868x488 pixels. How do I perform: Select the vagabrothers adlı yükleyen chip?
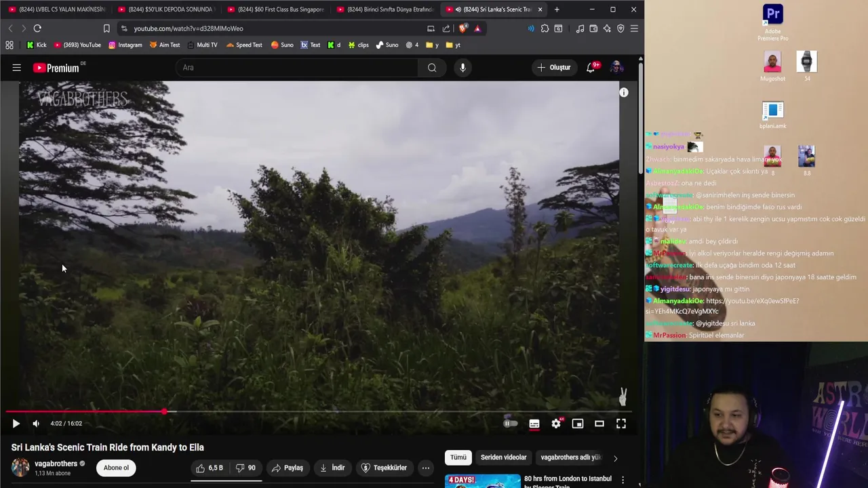[x=571, y=457]
